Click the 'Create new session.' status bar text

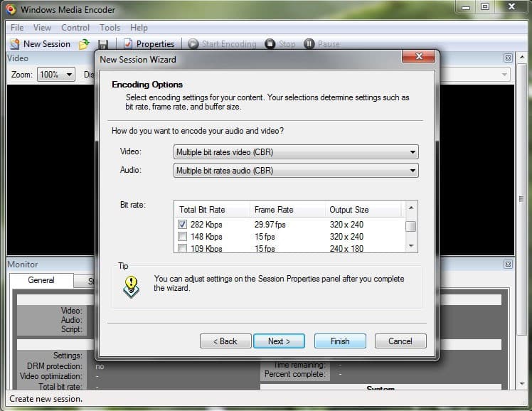[x=46, y=399]
